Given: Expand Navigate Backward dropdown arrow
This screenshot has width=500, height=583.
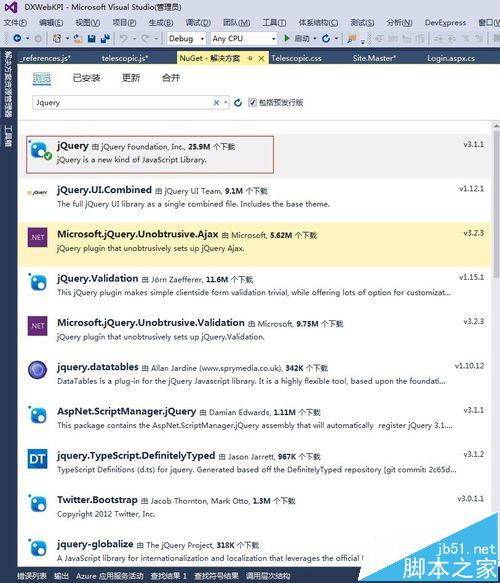Looking at the screenshot, I should 28,38.
